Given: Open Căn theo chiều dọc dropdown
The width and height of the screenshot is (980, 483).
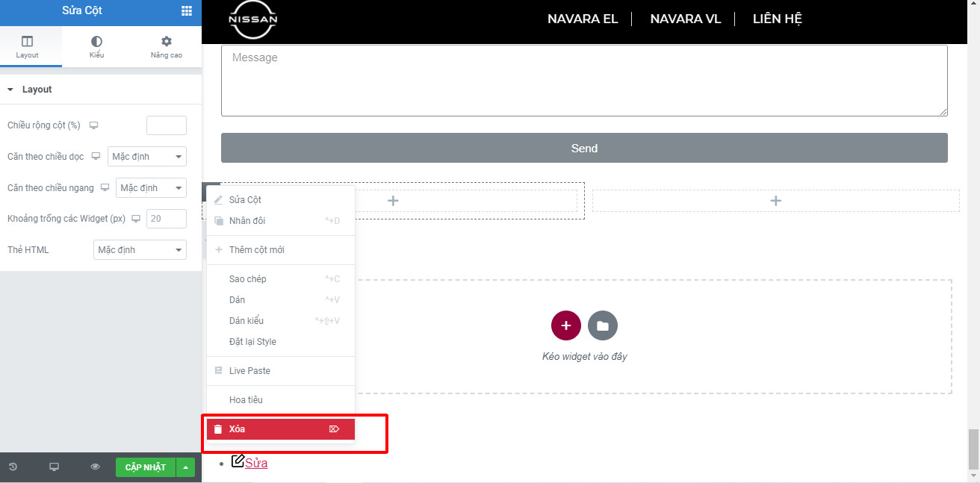Looking at the screenshot, I should click(x=147, y=157).
